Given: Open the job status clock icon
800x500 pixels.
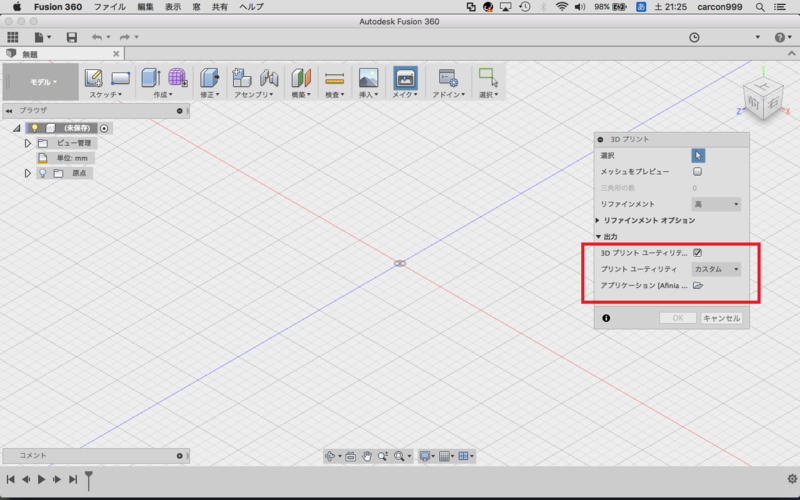Looking at the screenshot, I should click(x=694, y=37).
